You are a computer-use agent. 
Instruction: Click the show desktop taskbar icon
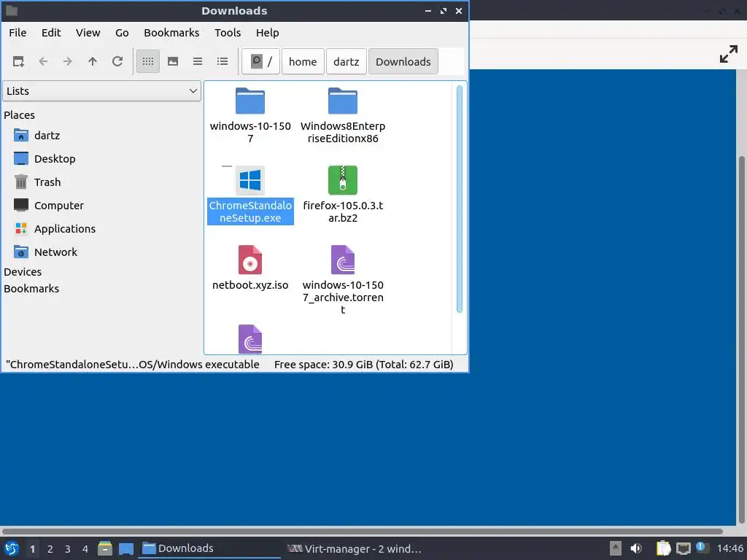coord(125,548)
